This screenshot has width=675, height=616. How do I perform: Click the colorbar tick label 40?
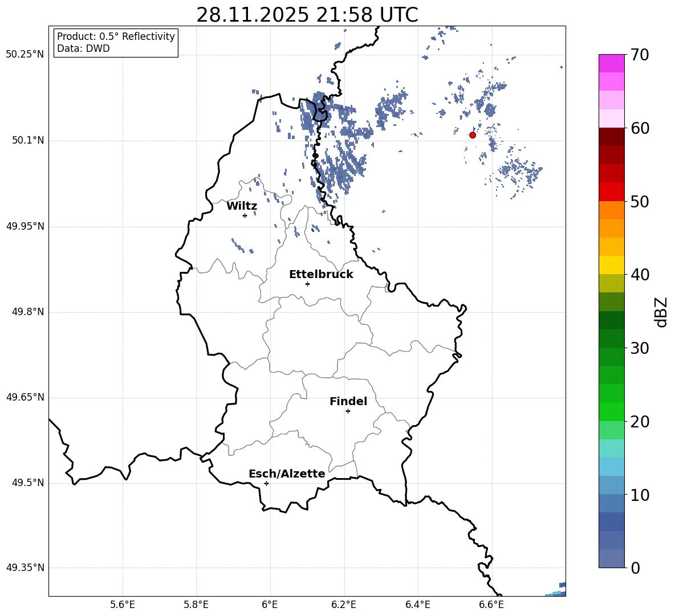click(x=640, y=275)
